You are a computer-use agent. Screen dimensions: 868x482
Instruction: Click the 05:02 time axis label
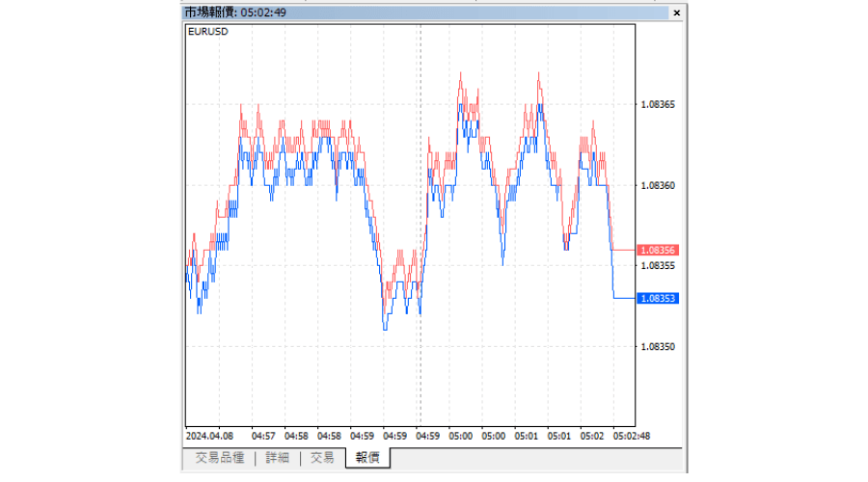click(x=591, y=435)
